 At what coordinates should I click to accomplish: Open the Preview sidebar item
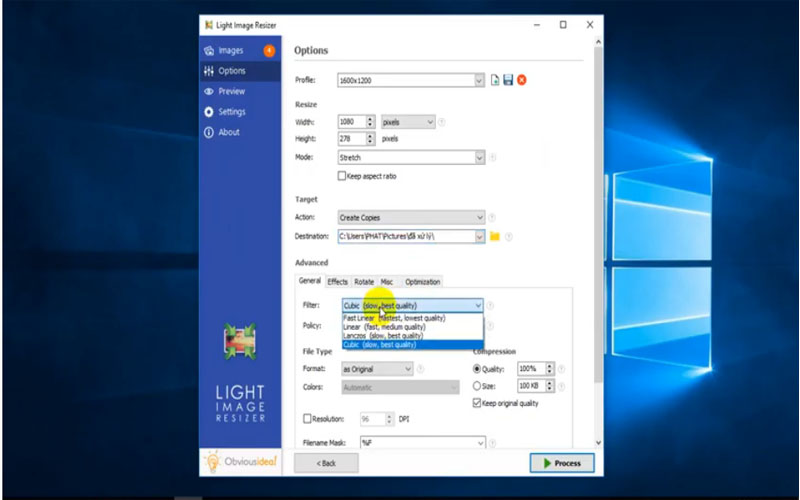click(240, 91)
